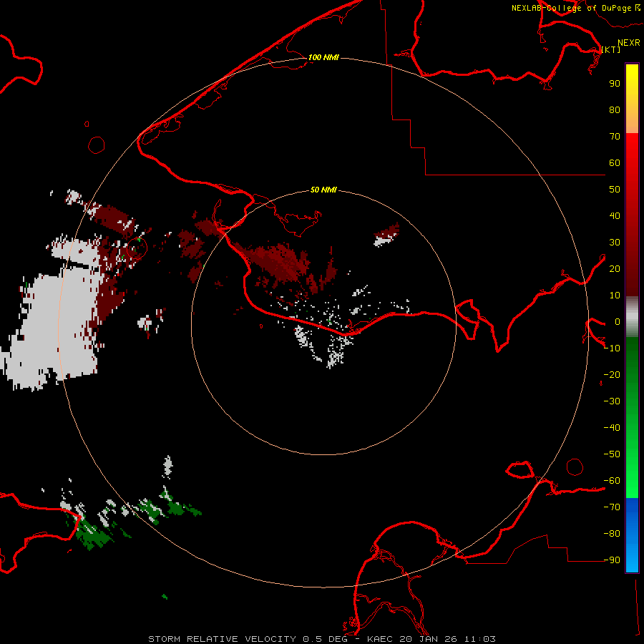
Task: Click the 100 NMI range ring label
Action: coord(323,57)
